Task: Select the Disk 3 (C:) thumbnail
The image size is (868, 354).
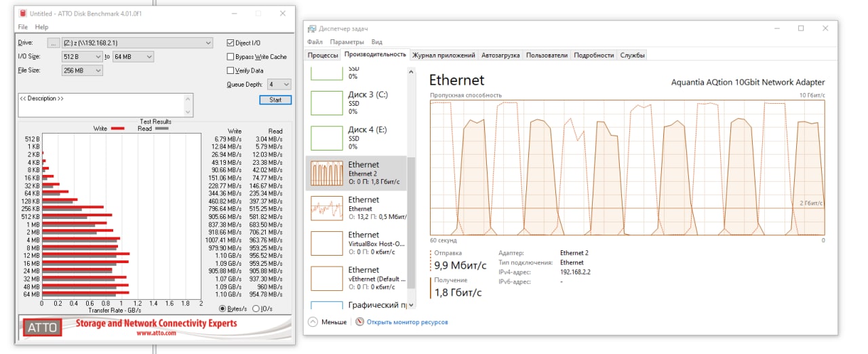Action: click(x=327, y=102)
